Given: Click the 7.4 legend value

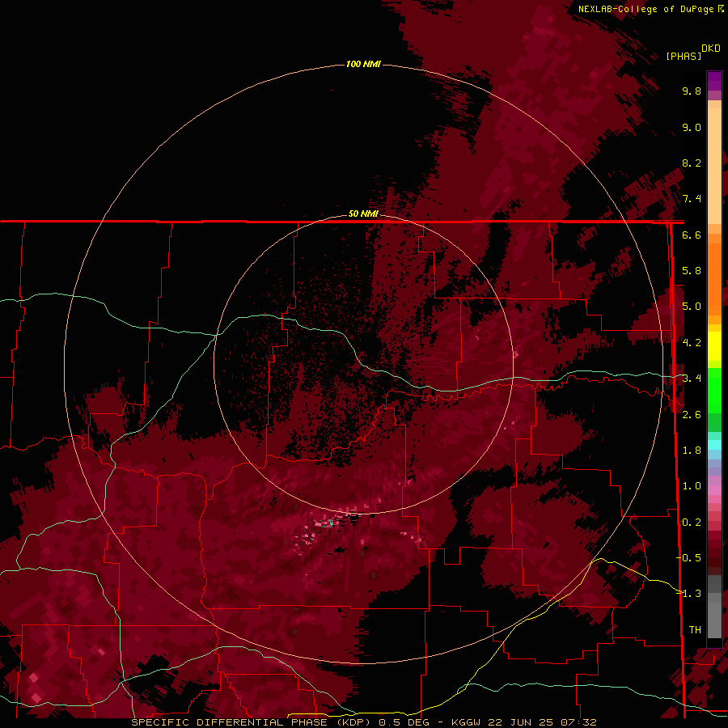Looking at the screenshot, I should (692, 199).
